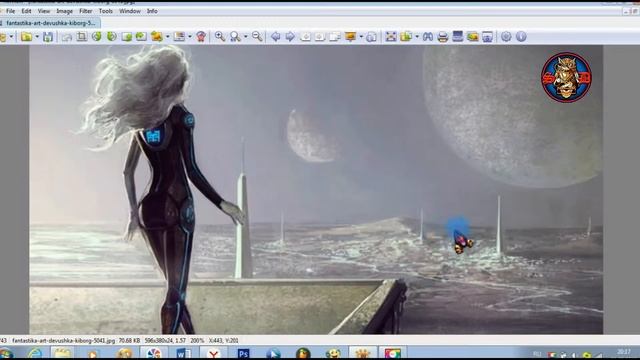Open the Filter menu
The height and width of the screenshot is (360, 640).
[85, 11]
